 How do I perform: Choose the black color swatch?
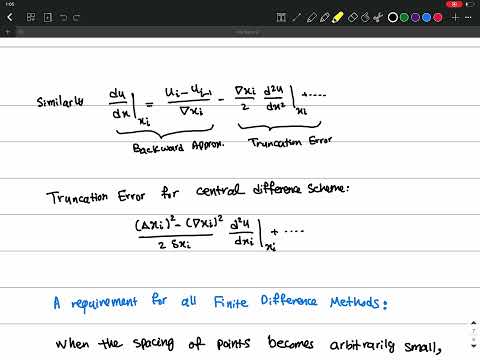tap(393, 17)
